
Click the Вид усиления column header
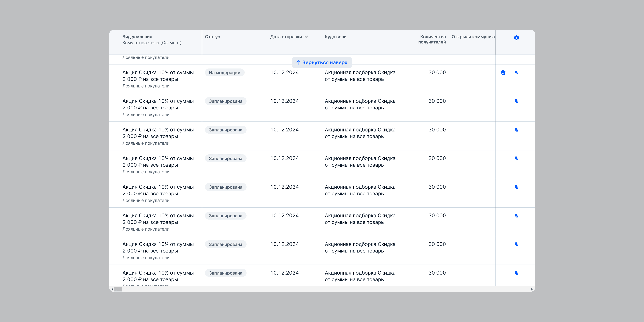click(137, 37)
